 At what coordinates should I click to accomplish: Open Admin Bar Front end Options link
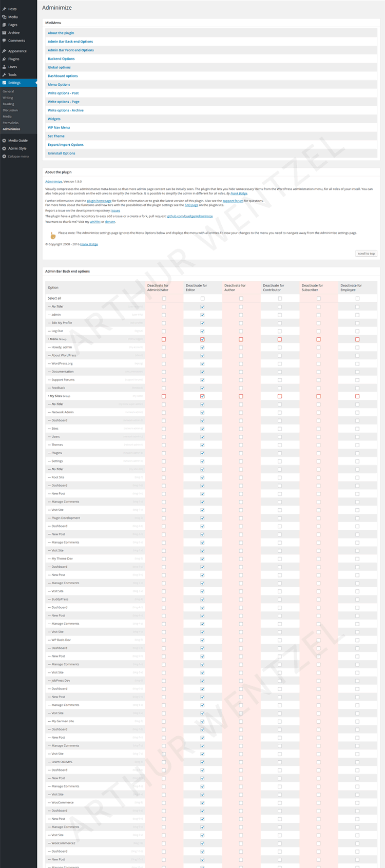pos(71,50)
